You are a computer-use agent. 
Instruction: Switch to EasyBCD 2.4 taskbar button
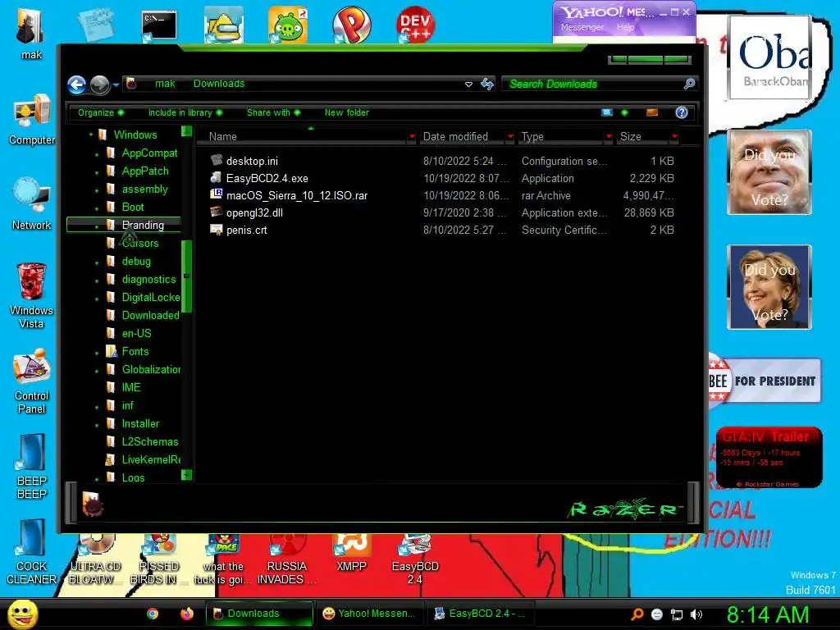(x=481, y=614)
